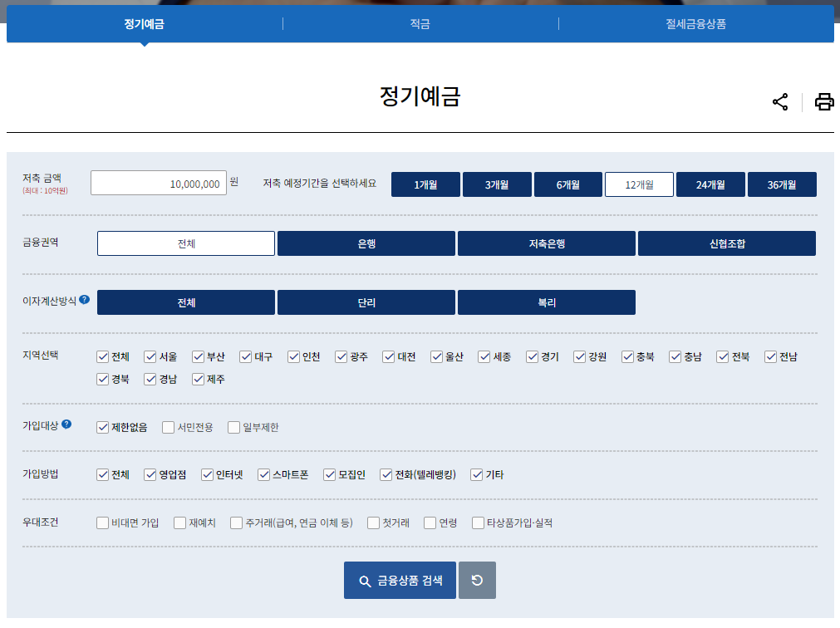Open help icon next to 가입대상
The height and width of the screenshot is (628, 840).
[66, 424]
